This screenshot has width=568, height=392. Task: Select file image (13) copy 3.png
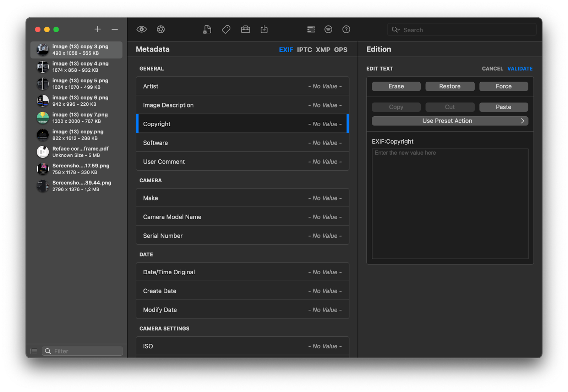coord(76,50)
